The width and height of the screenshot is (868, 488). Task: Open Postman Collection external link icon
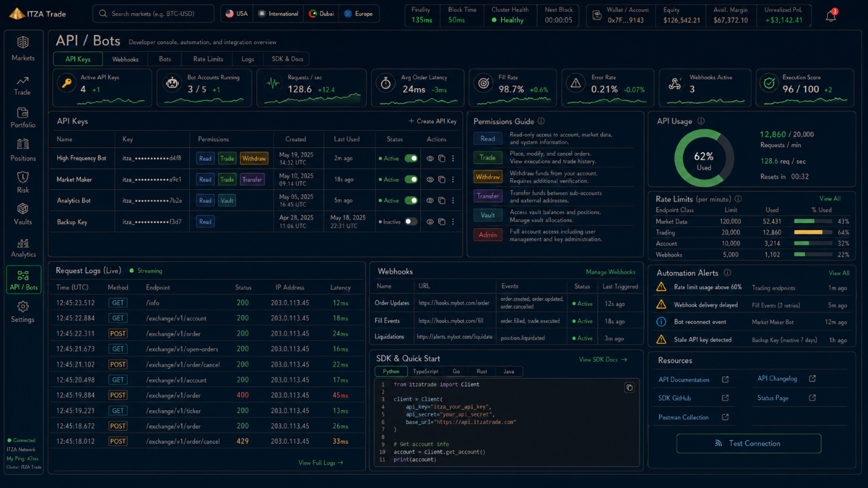pos(725,417)
